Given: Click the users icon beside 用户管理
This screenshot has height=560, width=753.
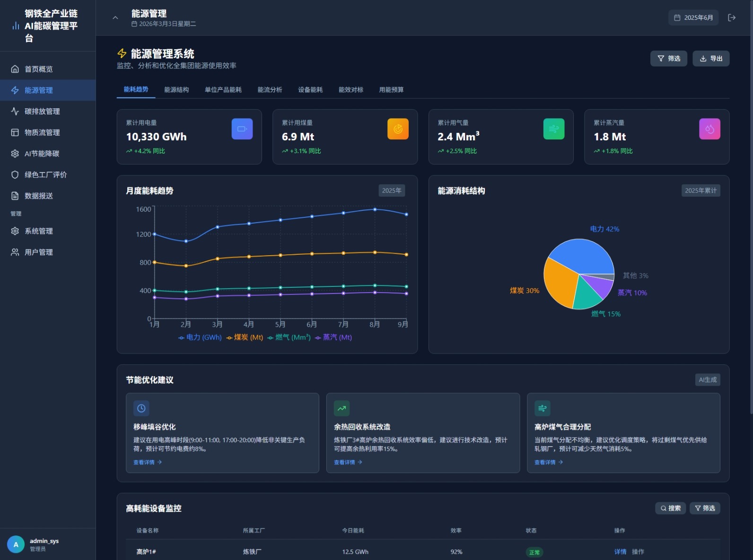Looking at the screenshot, I should click(x=15, y=252).
